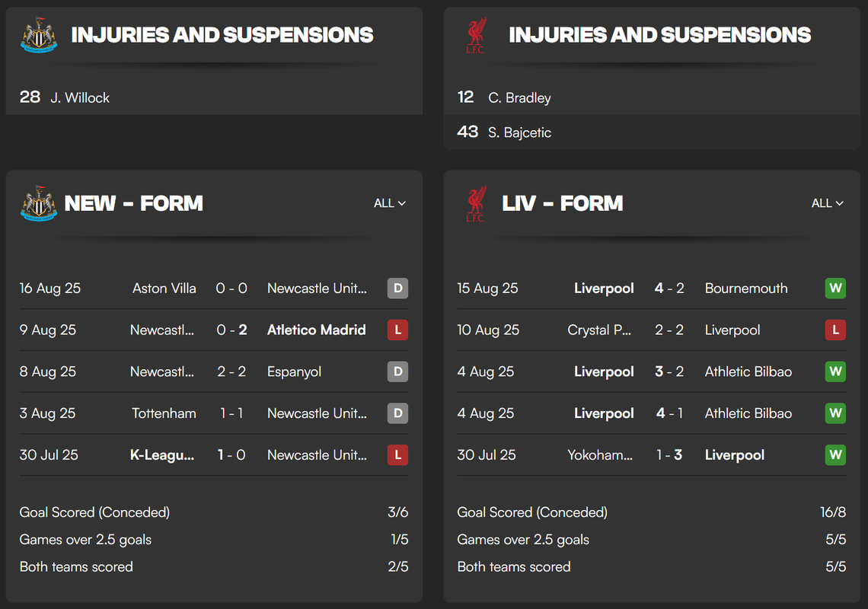Select injured player J. Willock
This screenshot has width=868, height=609.
point(80,97)
